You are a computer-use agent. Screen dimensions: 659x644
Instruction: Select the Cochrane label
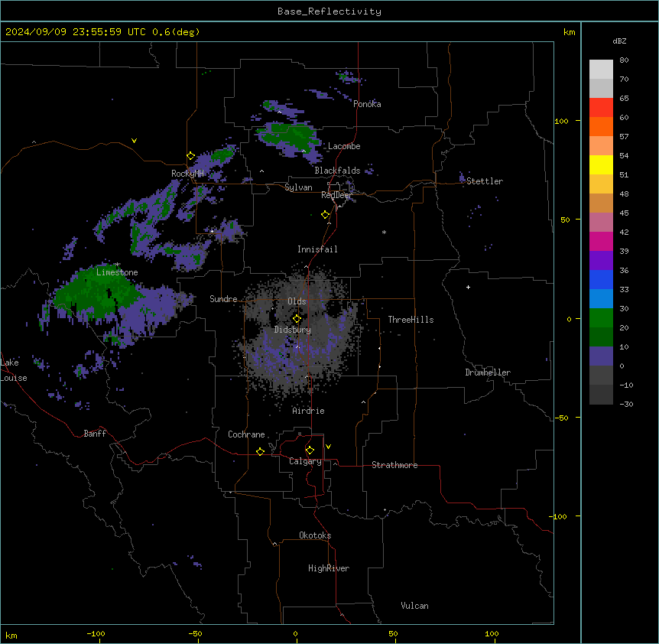tap(246, 434)
